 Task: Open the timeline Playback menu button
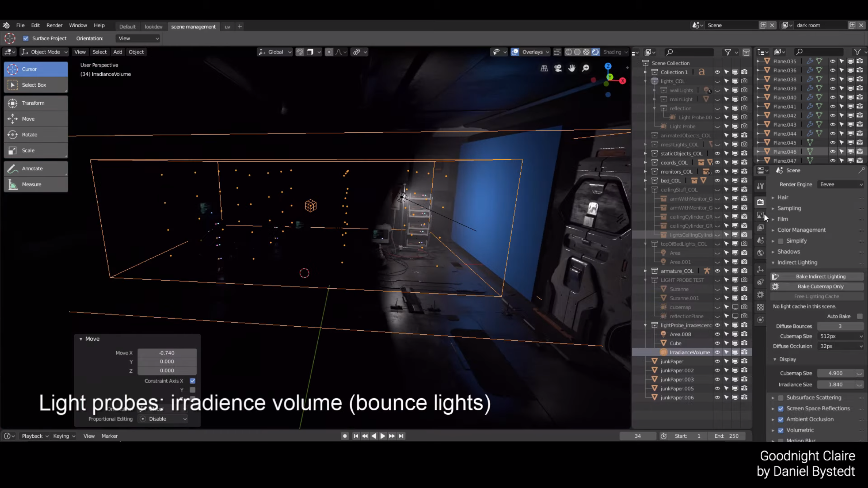[x=35, y=436]
